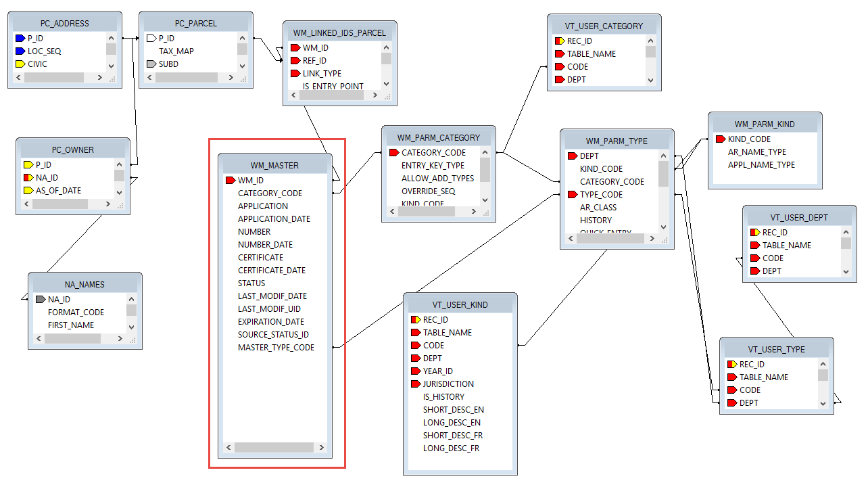Select the APPLICATION_DATE field in WM_MASTER

point(274,219)
